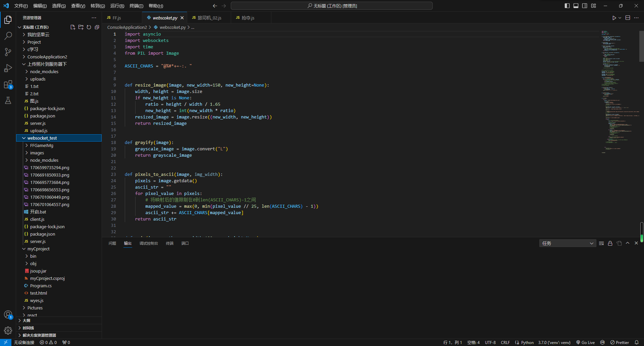Open explorer more actions ellipsis
Screen dimensions: 644x346
pos(94,18)
